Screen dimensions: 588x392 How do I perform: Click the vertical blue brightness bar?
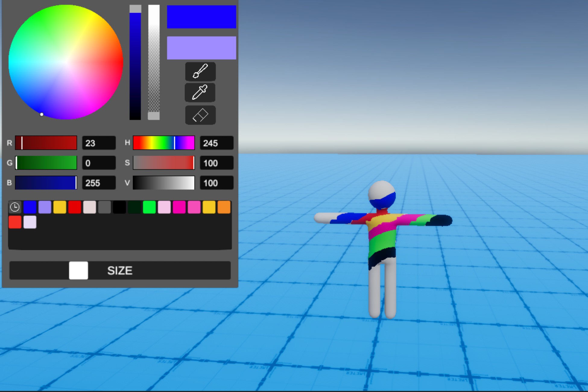tap(135, 62)
